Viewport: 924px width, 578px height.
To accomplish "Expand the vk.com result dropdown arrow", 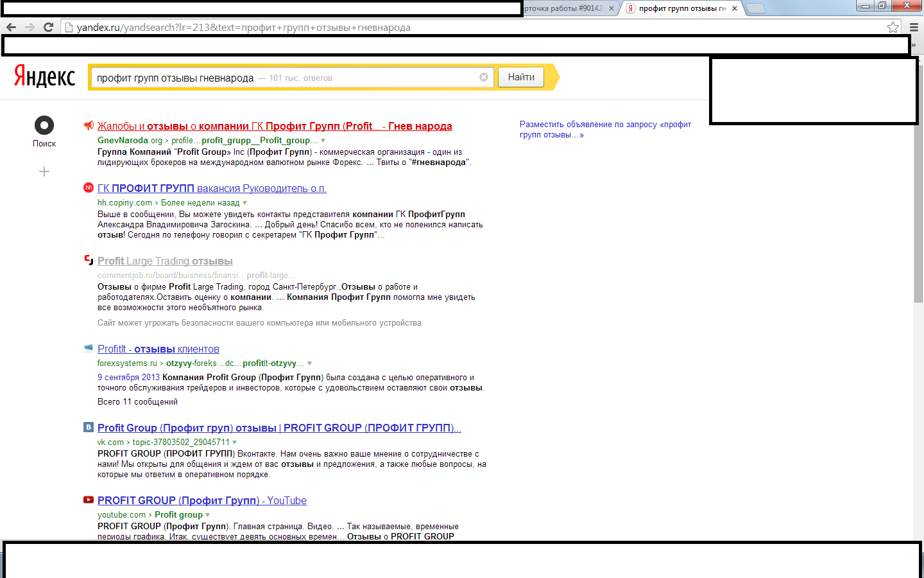I will [x=234, y=442].
